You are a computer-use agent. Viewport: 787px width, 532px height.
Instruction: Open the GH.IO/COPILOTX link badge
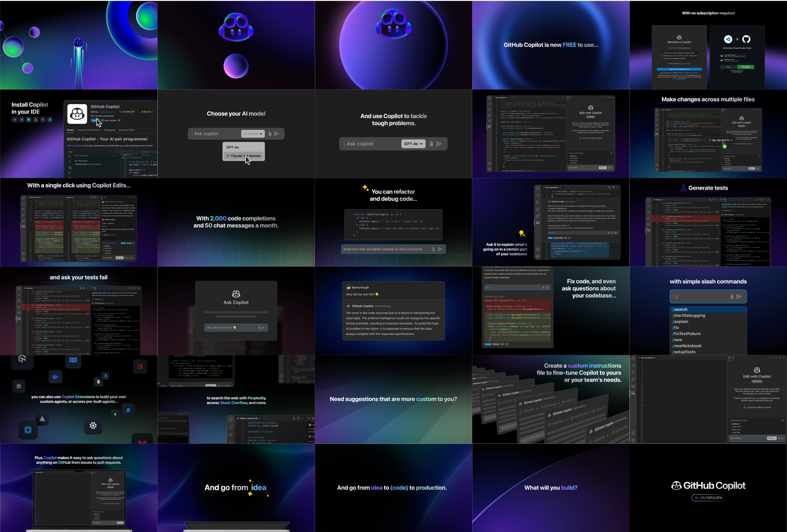point(708,498)
